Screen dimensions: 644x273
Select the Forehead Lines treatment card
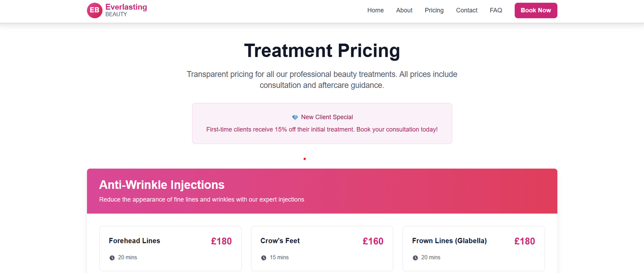pyautogui.click(x=170, y=249)
